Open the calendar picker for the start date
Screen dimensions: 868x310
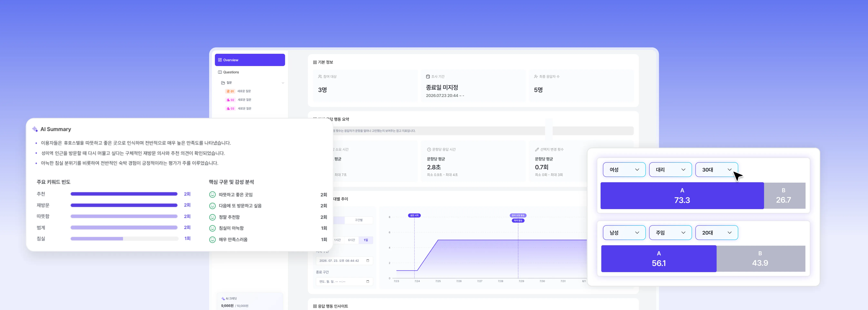tap(368, 261)
